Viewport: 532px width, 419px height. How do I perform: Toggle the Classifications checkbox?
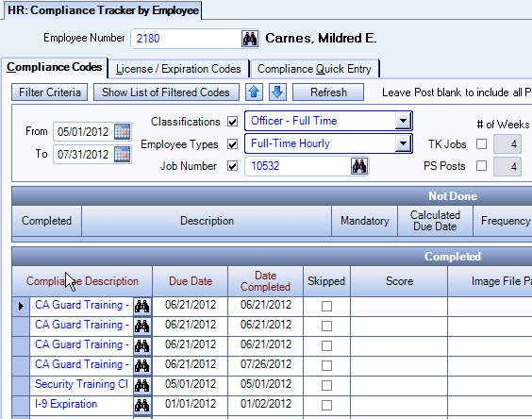coord(232,122)
